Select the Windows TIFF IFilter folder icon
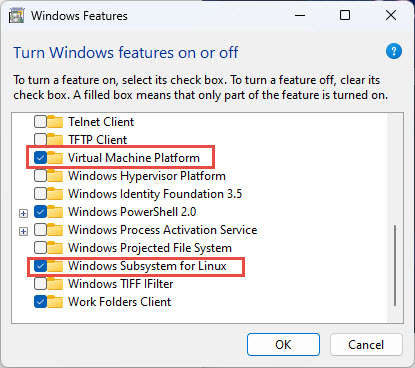Image resolution: width=415 pixels, height=368 pixels. pyautogui.click(x=55, y=284)
